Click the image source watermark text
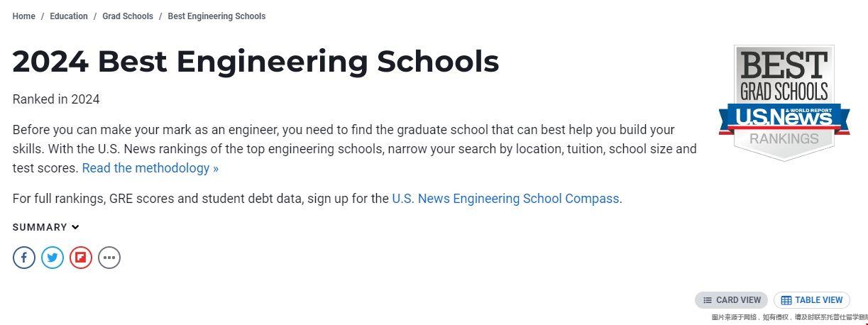 [x=789, y=317]
